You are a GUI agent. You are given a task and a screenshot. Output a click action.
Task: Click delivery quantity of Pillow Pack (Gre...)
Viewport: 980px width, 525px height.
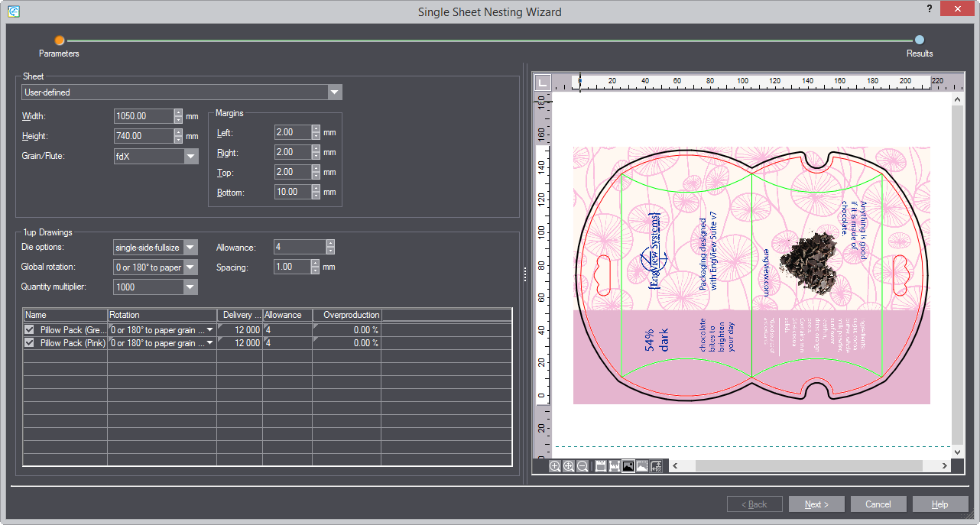(240, 330)
